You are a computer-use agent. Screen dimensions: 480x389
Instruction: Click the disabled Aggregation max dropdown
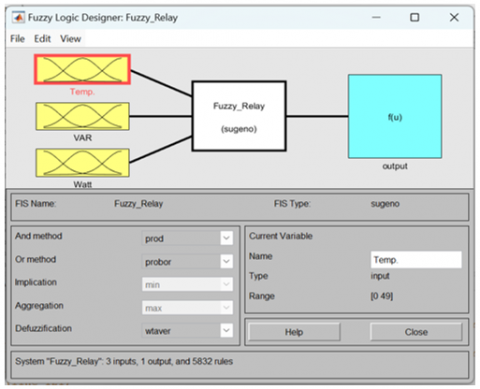(x=187, y=308)
